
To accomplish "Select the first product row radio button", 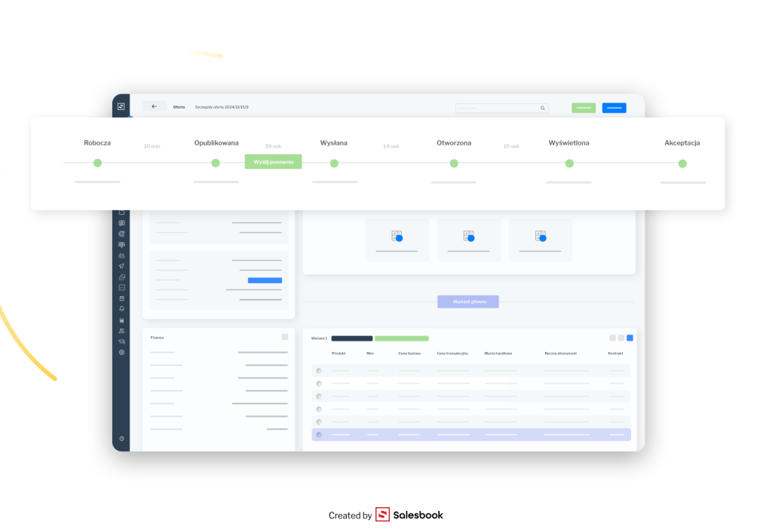I will tap(319, 371).
